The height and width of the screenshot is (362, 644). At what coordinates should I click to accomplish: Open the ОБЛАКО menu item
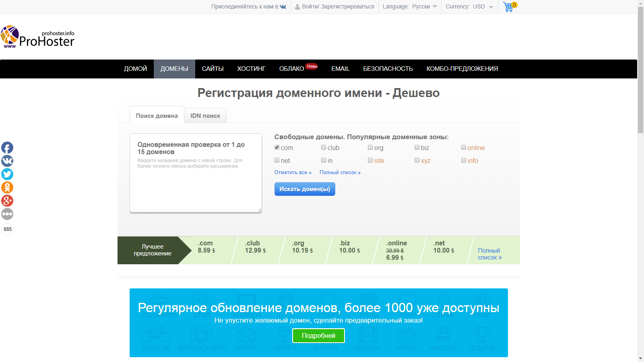[x=291, y=69]
